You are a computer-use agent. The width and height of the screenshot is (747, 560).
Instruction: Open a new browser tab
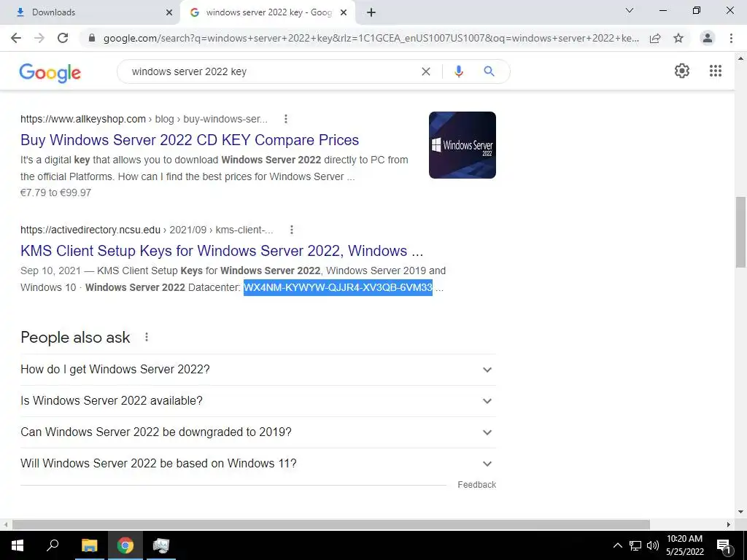point(371,12)
